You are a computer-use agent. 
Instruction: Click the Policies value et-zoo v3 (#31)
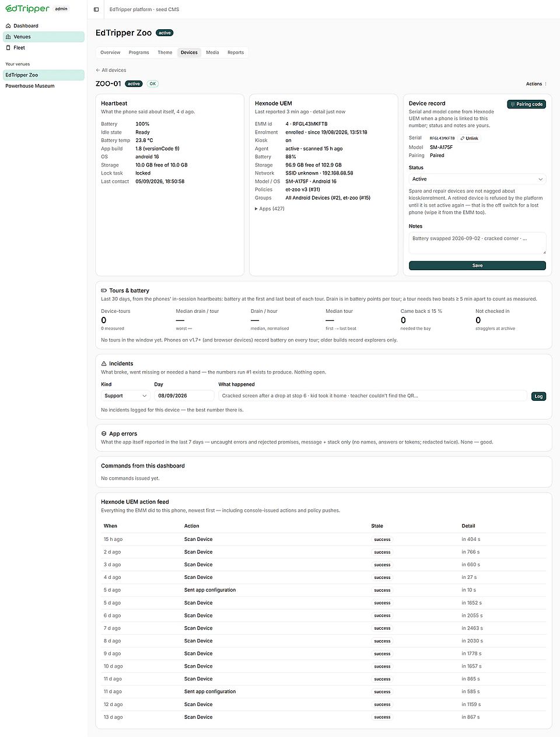pos(303,189)
